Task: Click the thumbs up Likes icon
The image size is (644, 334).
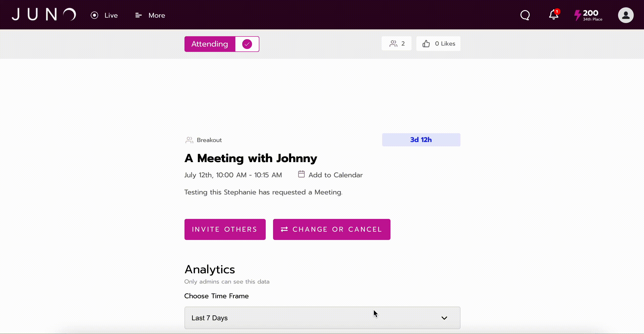Action: (x=426, y=43)
